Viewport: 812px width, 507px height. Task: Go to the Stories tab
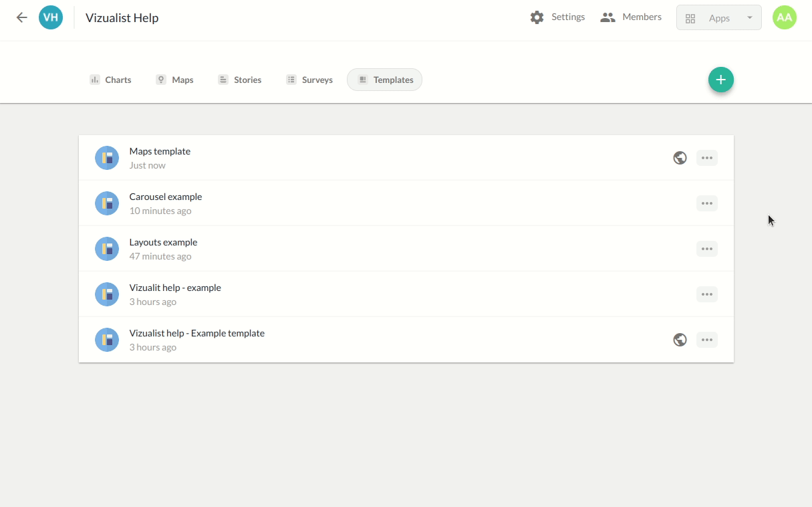tap(239, 80)
